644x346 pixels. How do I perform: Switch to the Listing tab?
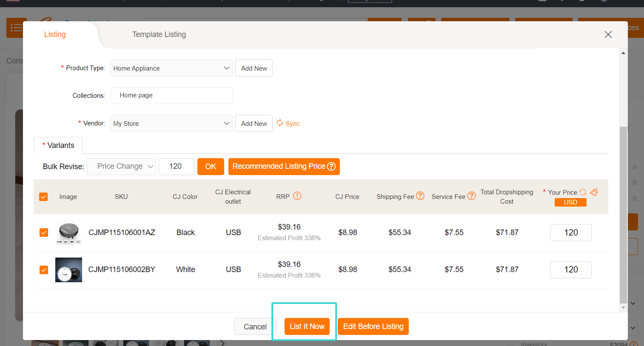[55, 34]
